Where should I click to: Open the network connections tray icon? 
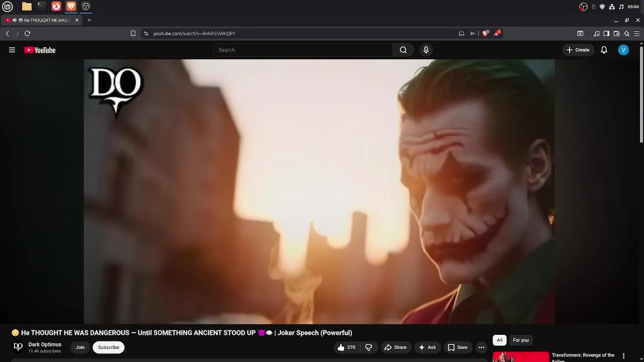pyautogui.click(x=612, y=7)
